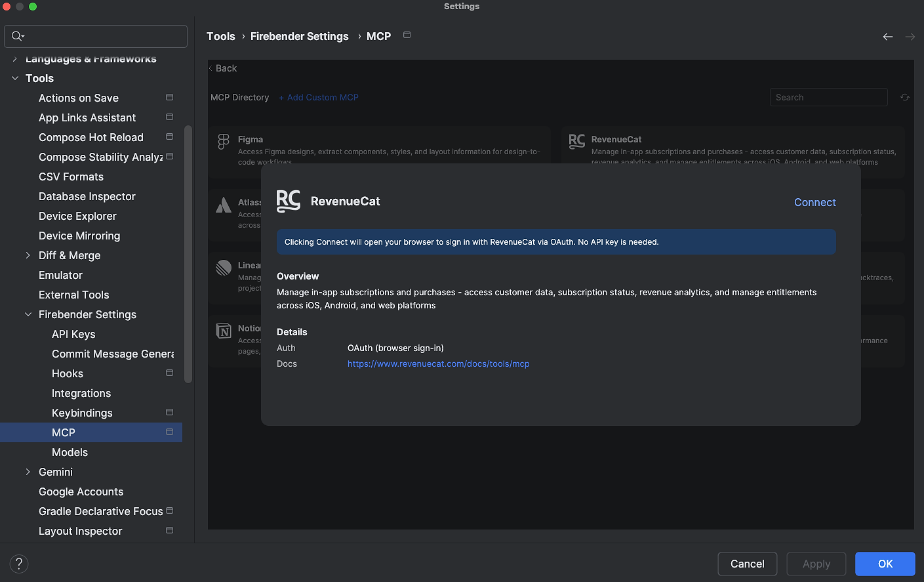Click the settings sidebar scrollbar
The width and height of the screenshot is (924, 582).
[x=188, y=254]
